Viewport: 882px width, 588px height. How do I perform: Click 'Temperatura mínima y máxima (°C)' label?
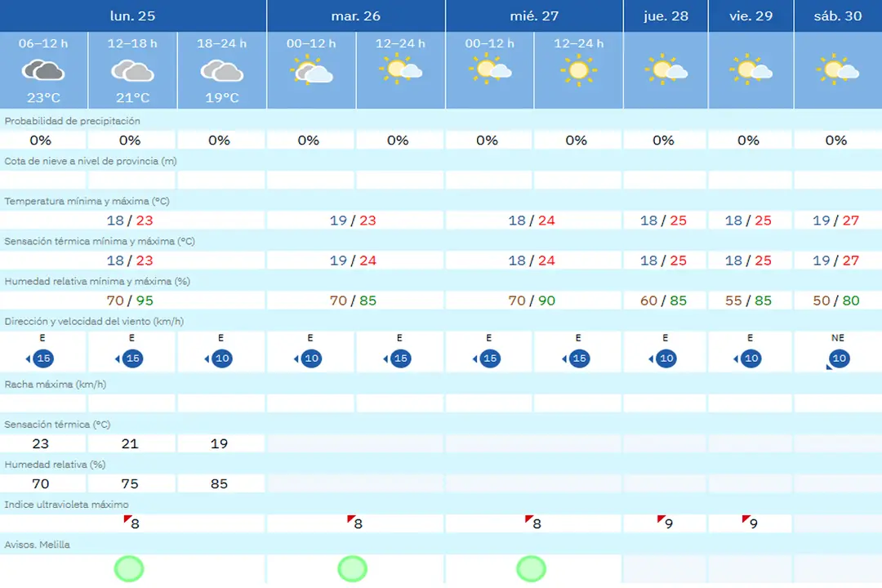(x=87, y=201)
